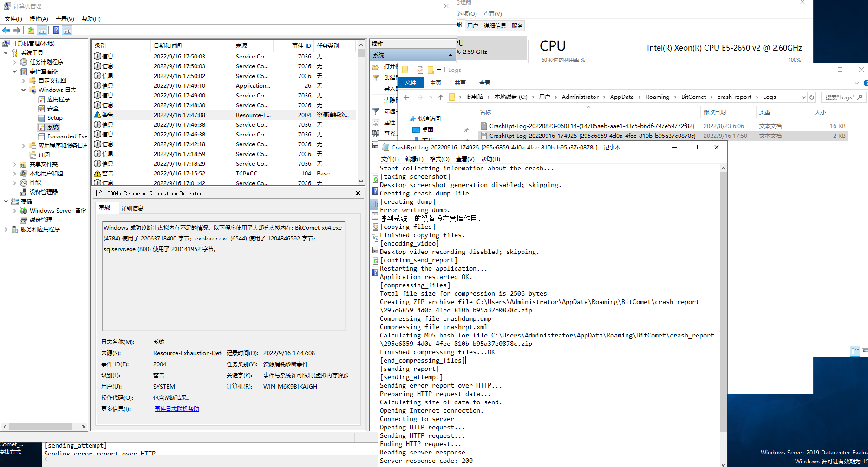Image resolution: width=868 pixels, height=467 pixels.
Task: Open 编辑(E) menu in Notepad
Action: pyautogui.click(x=414, y=159)
